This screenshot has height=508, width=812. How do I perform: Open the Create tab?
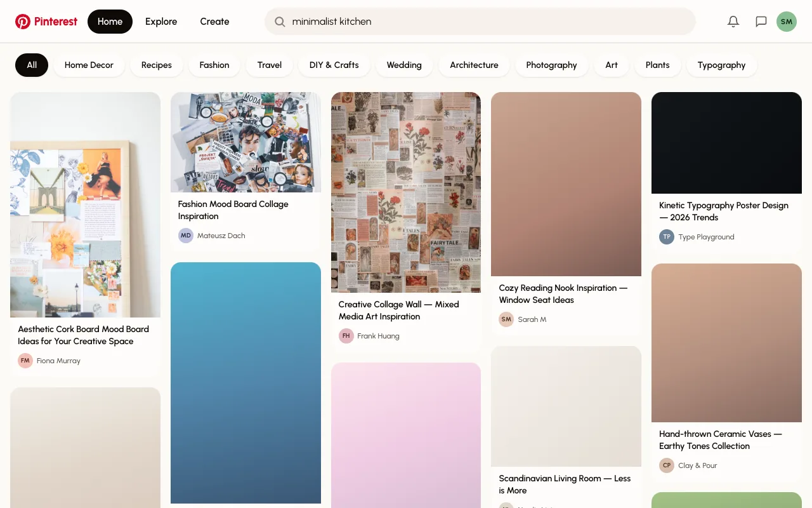(x=214, y=21)
